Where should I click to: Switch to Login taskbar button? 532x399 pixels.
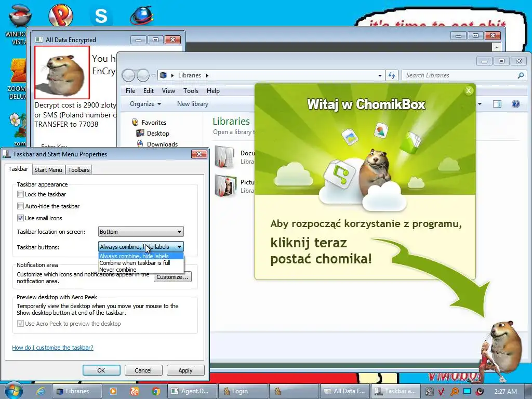[243, 391]
